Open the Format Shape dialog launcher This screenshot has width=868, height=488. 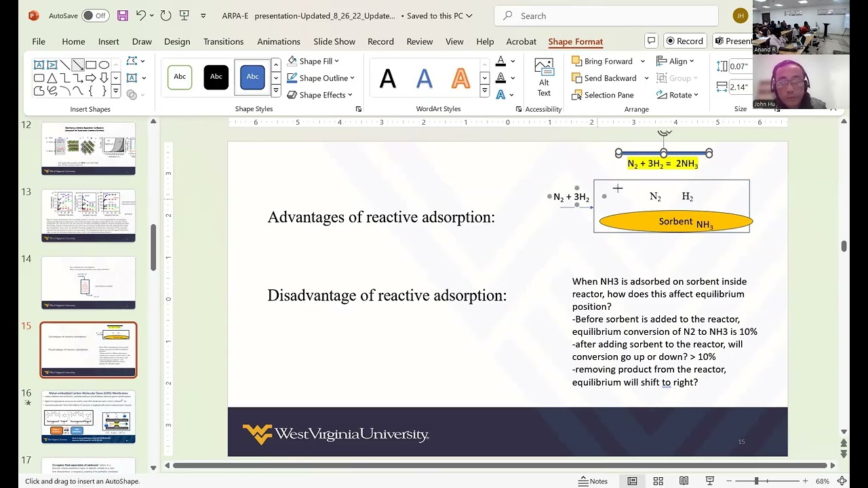(359, 109)
